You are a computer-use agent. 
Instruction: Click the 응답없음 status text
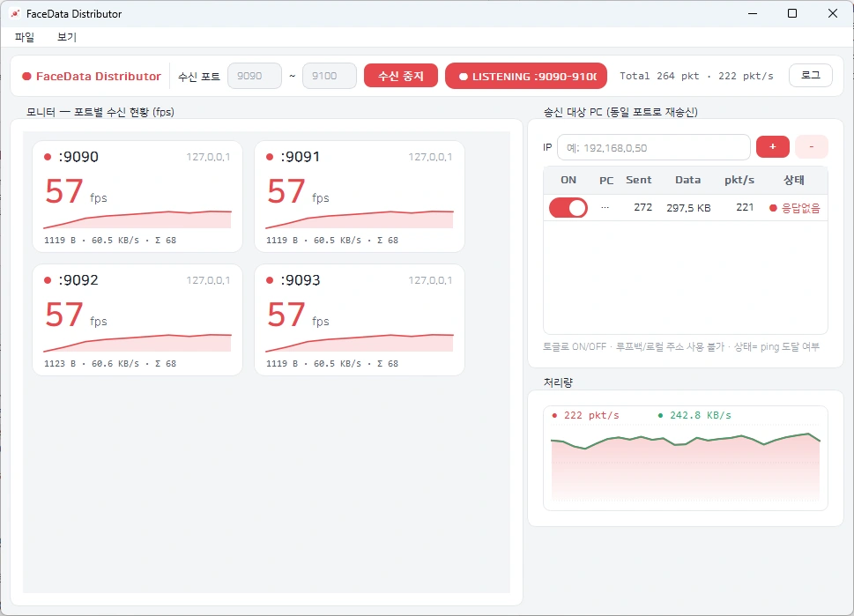click(800, 208)
